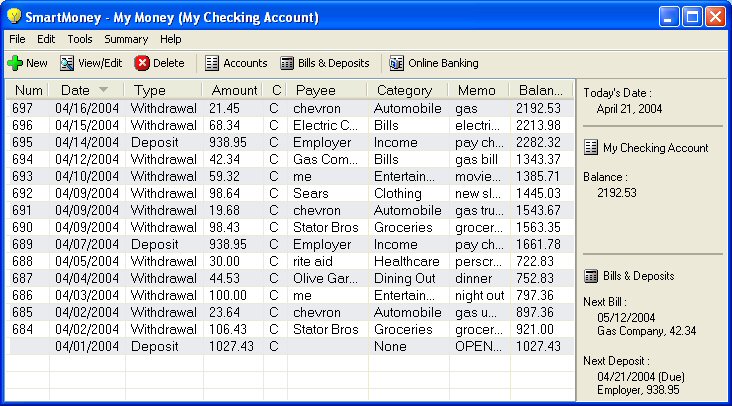Click the Delete button label
The width and height of the screenshot is (732, 406).
click(x=169, y=63)
